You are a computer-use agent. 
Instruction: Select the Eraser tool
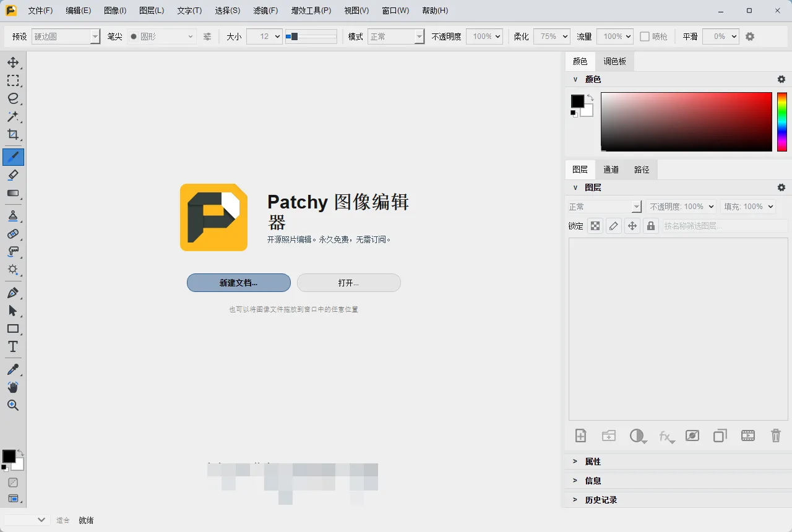click(x=13, y=175)
